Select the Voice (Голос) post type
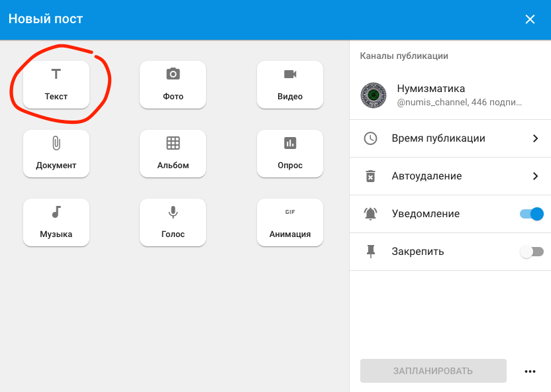 (173, 222)
